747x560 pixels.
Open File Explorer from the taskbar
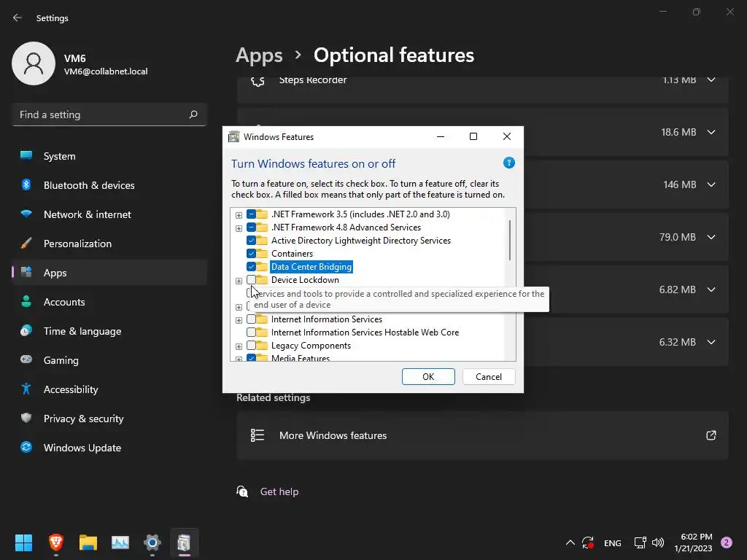pyautogui.click(x=88, y=542)
